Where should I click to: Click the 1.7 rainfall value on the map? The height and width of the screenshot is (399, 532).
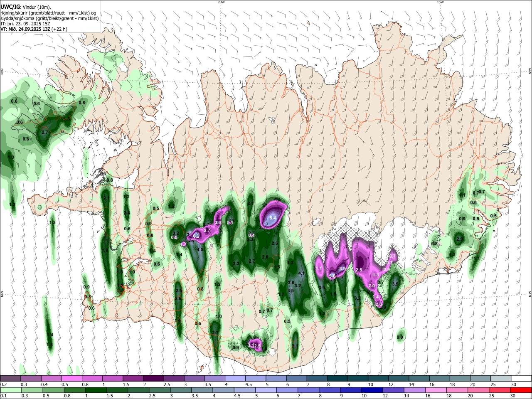(x=281, y=294)
